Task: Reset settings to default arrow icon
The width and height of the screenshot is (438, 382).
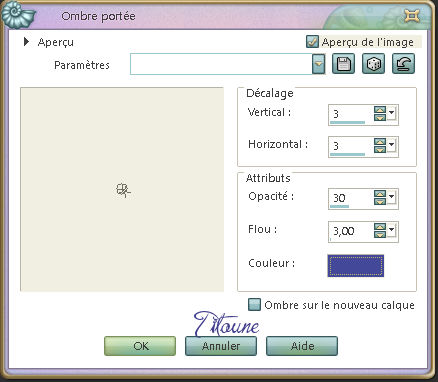Action: tap(404, 64)
